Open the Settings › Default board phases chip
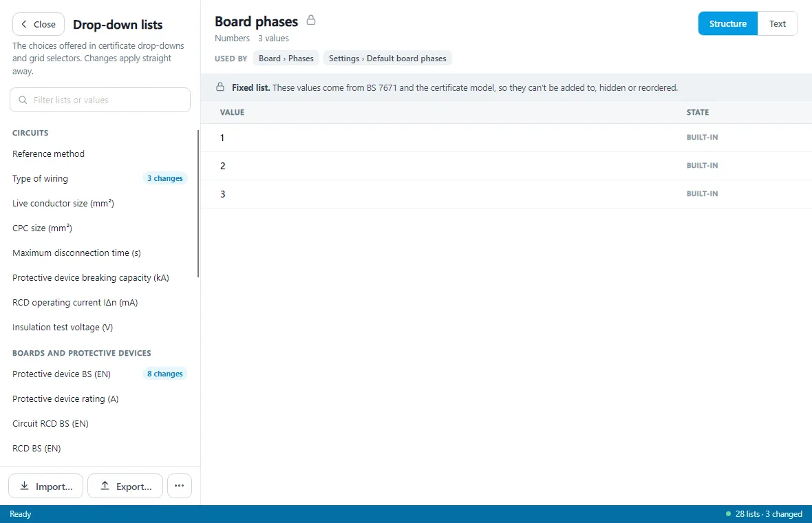Viewport: 812px width, 523px height. tap(387, 58)
